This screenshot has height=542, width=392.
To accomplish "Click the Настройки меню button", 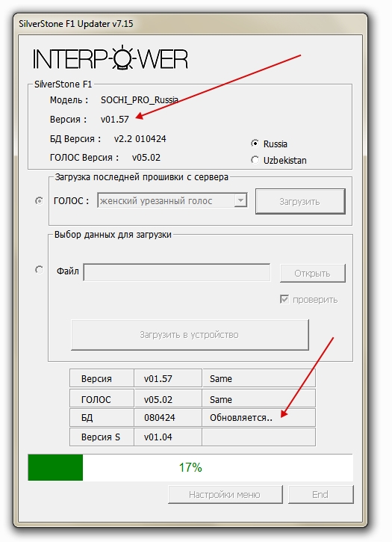I will tap(225, 494).
